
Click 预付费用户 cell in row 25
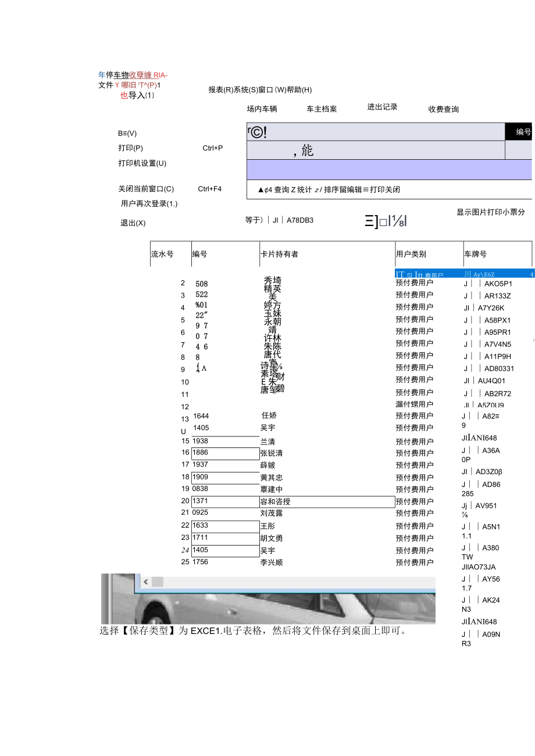(415, 562)
